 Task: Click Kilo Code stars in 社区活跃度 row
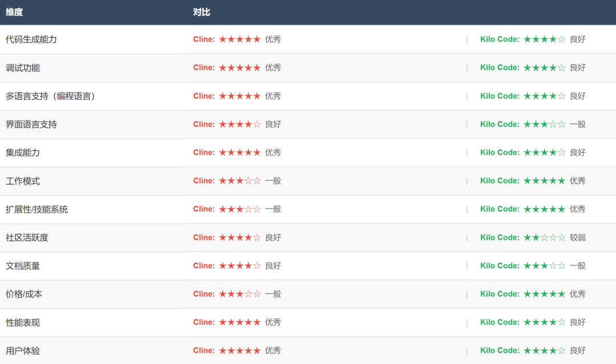point(545,238)
